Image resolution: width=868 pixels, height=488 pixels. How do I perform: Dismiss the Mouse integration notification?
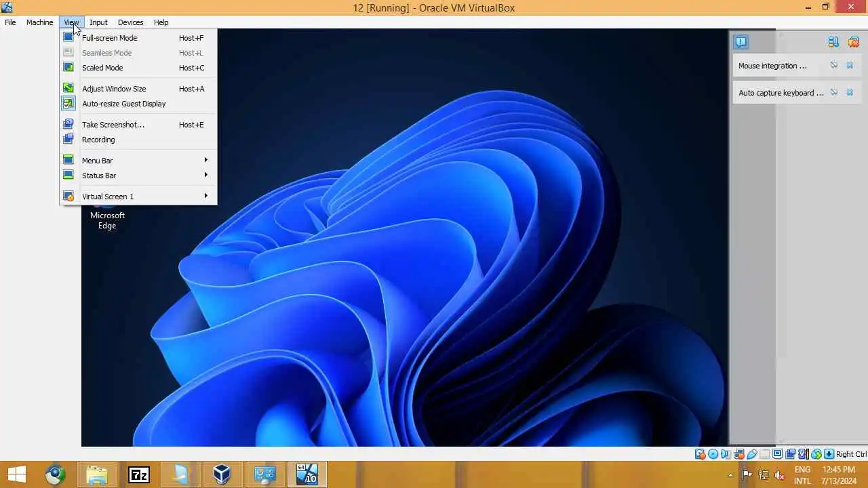click(850, 66)
